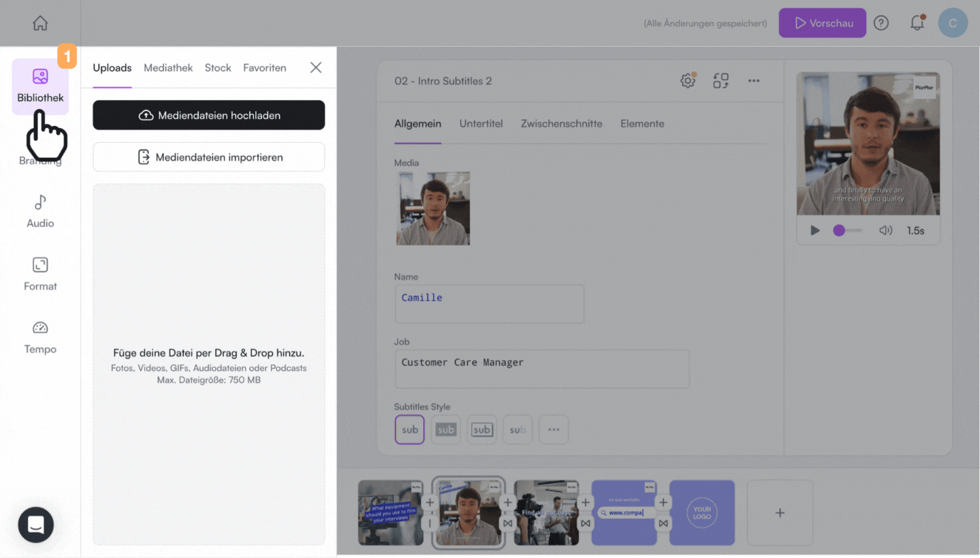Open the chat support bubble

[x=36, y=525]
